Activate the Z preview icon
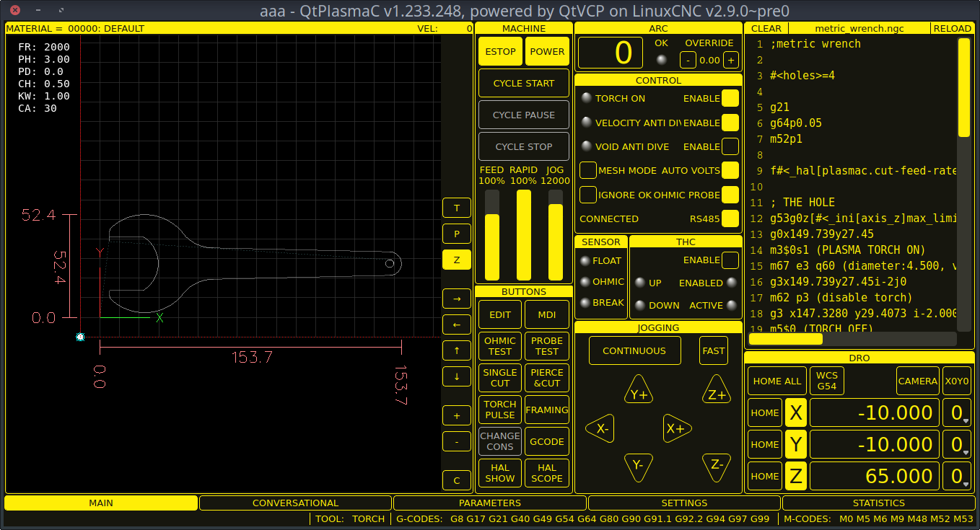Image resolution: width=980 pixels, height=530 pixels. (456, 260)
